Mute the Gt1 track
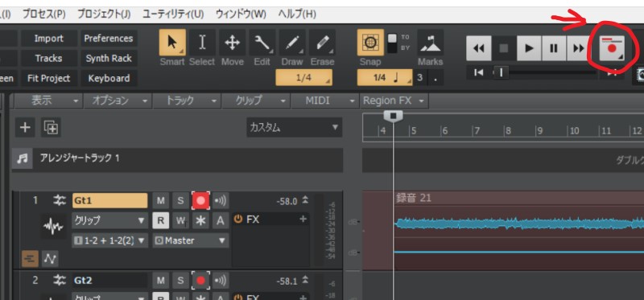The image size is (644, 300). 160,201
